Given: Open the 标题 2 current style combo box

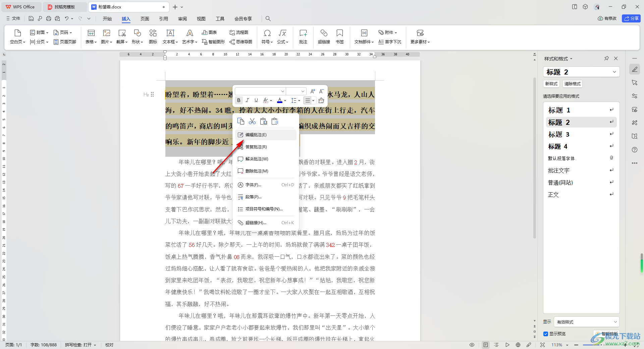Looking at the screenshot, I should click(581, 72).
